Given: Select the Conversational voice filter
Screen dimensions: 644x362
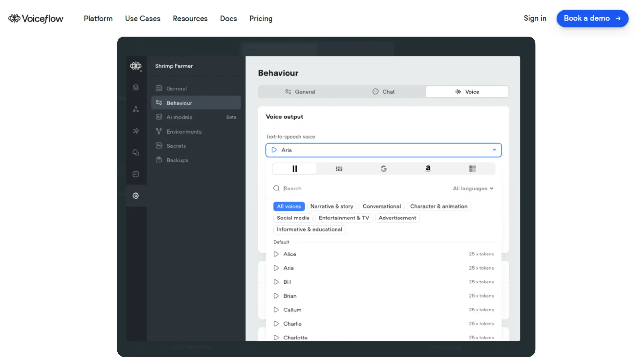Looking at the screenshot, I should point(382,206).
